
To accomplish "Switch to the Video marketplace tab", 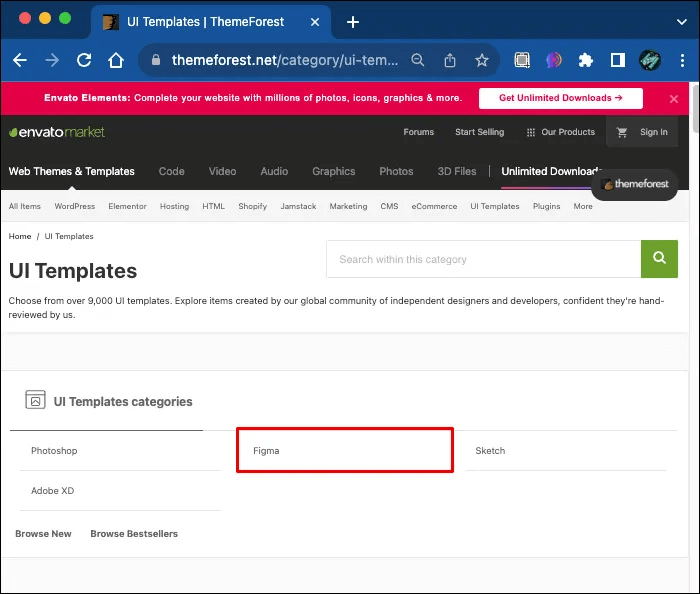I will (x=222, y=171).
